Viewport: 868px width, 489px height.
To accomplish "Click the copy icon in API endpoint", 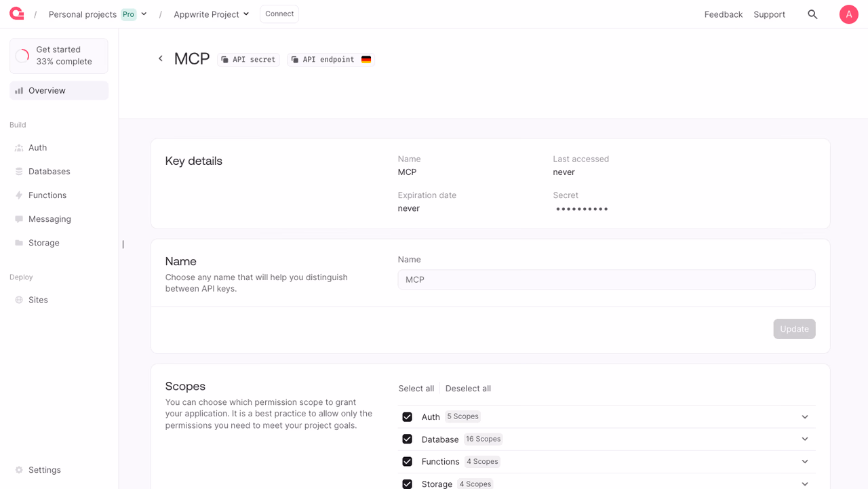I will click(x=295, y=60).
